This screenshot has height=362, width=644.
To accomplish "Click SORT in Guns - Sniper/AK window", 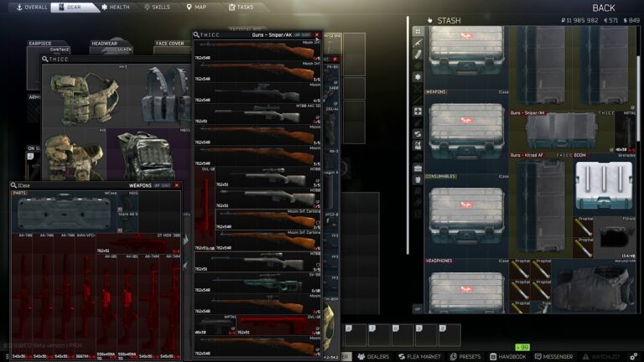I will [305, 35].
